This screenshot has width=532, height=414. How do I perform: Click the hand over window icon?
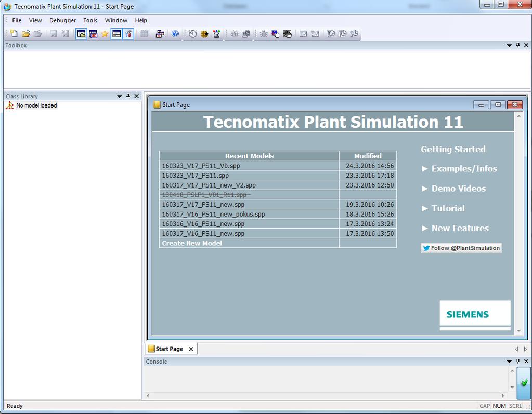click(288, 34)
